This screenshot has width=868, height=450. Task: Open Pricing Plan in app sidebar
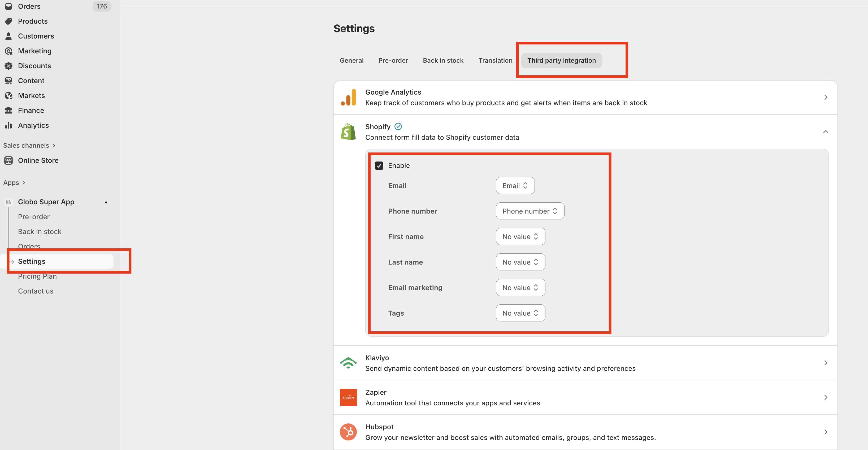[37, 276]
